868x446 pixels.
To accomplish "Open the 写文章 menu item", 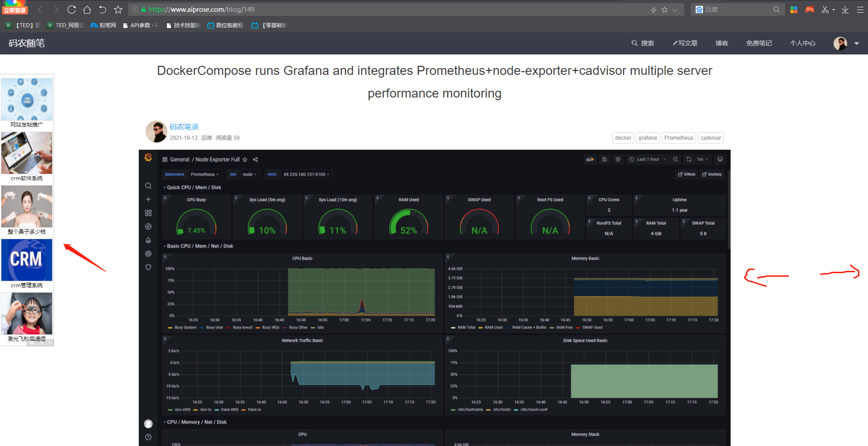I will [x=685, y=43].
